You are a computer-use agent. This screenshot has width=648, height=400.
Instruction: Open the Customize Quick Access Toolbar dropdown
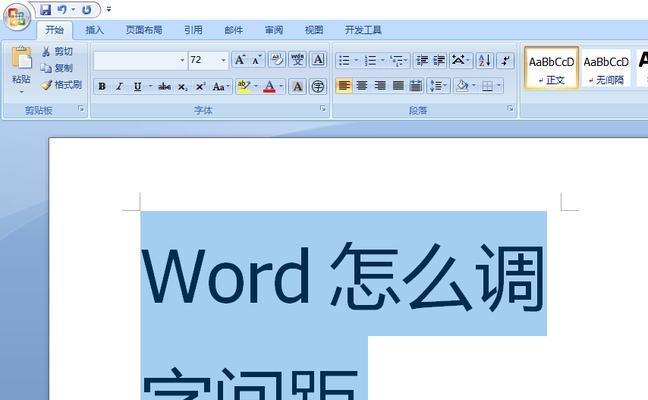[109, 9]
